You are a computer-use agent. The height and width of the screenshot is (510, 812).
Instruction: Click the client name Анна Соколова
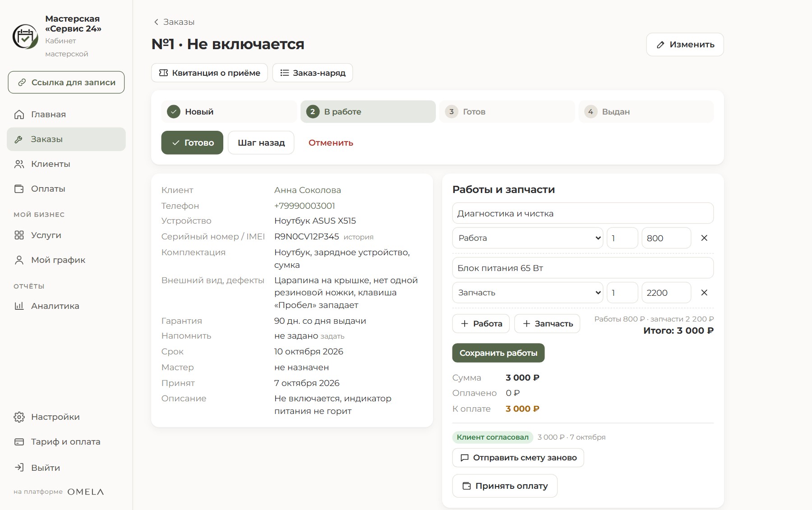(308, 190)
